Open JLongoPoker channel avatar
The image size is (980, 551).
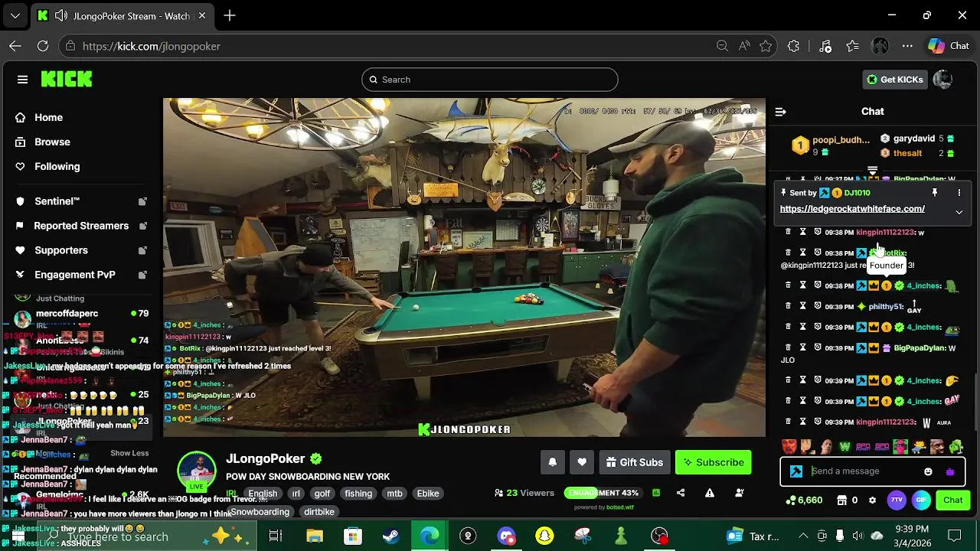197,471
